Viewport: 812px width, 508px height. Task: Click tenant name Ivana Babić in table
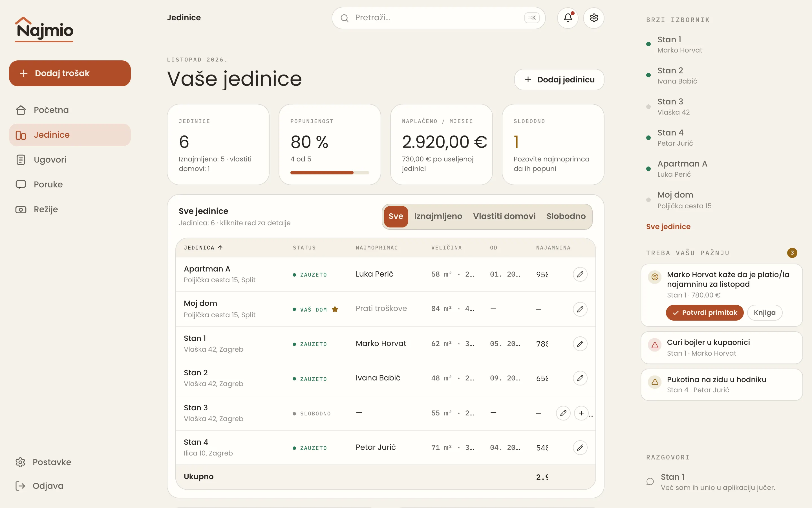point(378,378)
